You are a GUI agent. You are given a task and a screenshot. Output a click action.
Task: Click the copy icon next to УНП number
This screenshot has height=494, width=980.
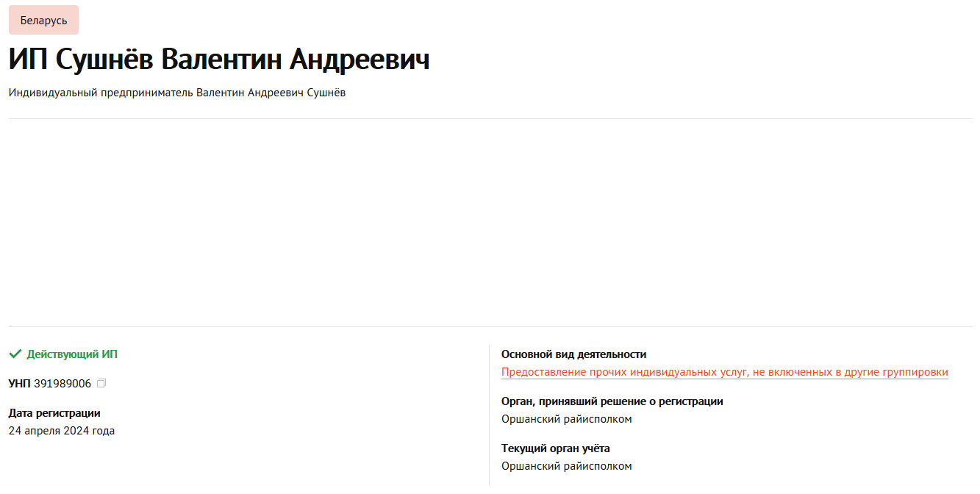[101, 382]
